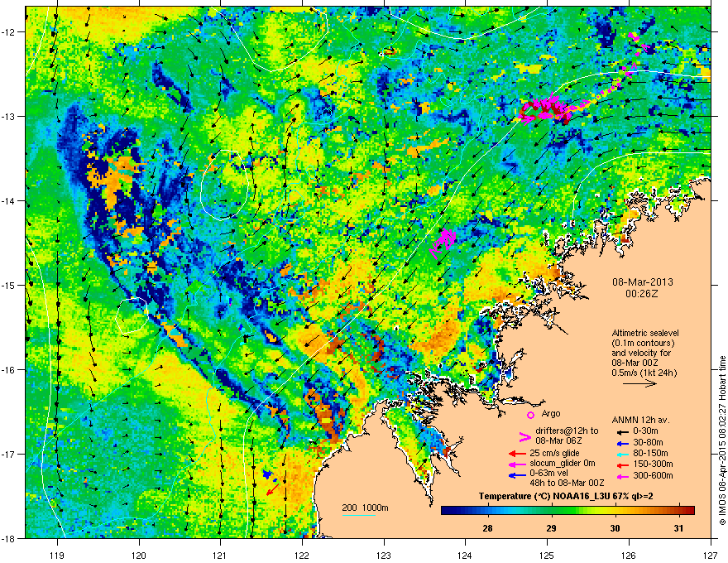The image size is (728, 563).
Task: Click the cyan arrow beside ANMN 80-150m
Action: point(622,454)
